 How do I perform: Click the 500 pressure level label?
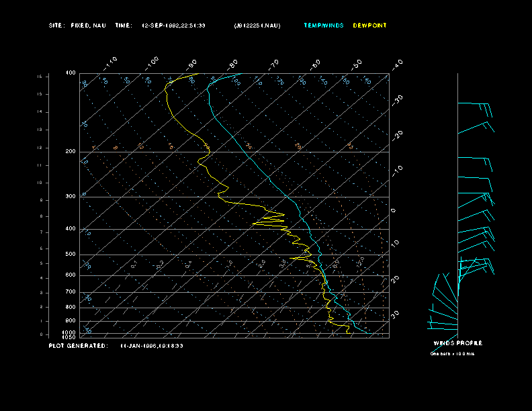(71, 255)
